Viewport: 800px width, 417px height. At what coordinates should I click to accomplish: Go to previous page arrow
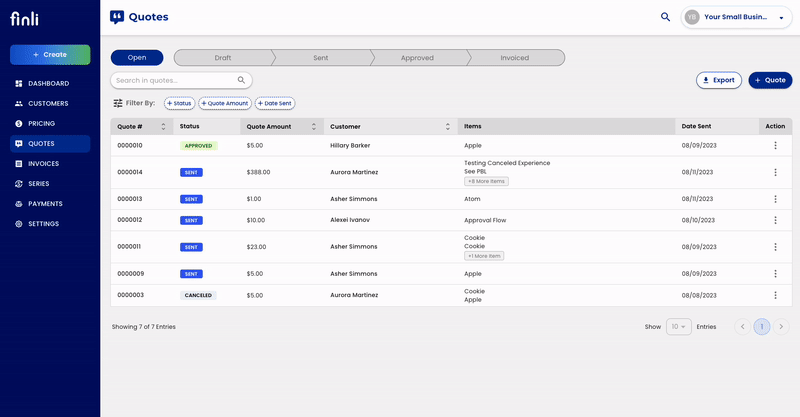(x=742, y=327)
